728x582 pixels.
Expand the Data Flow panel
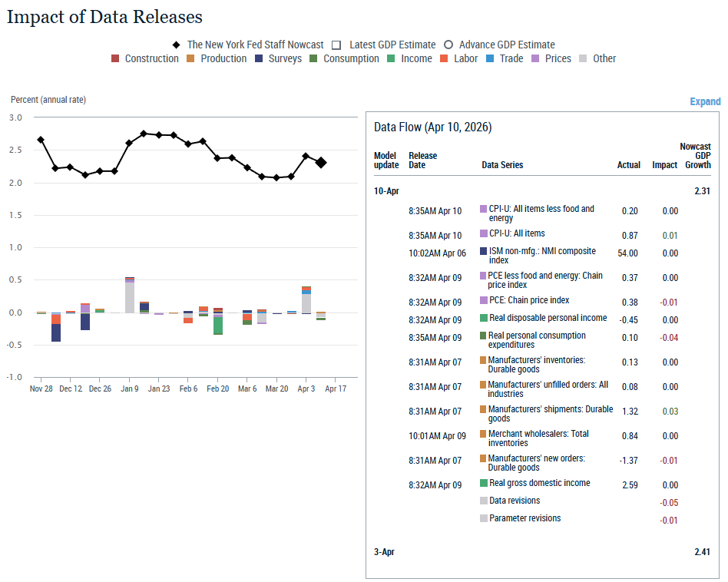[704, 101]
